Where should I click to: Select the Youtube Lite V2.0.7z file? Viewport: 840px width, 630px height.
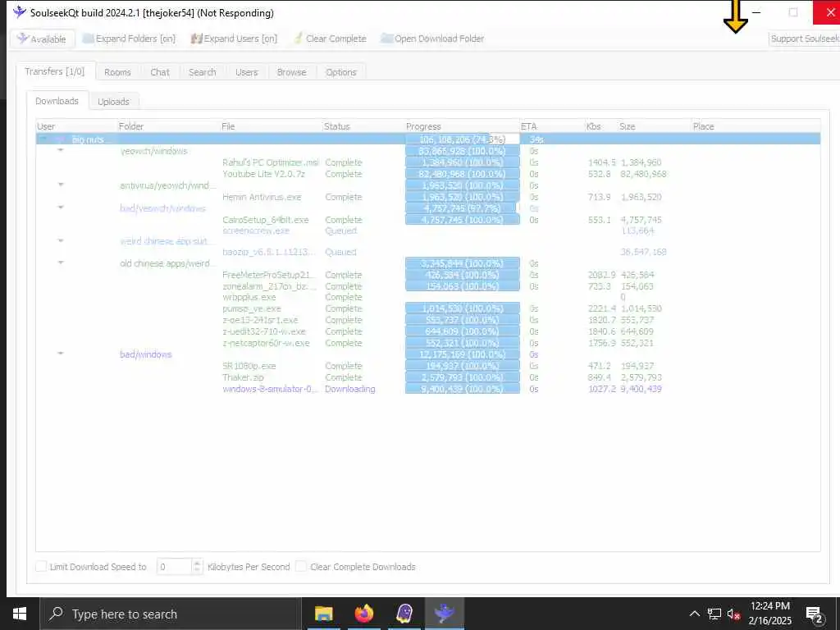pos(263,174)
